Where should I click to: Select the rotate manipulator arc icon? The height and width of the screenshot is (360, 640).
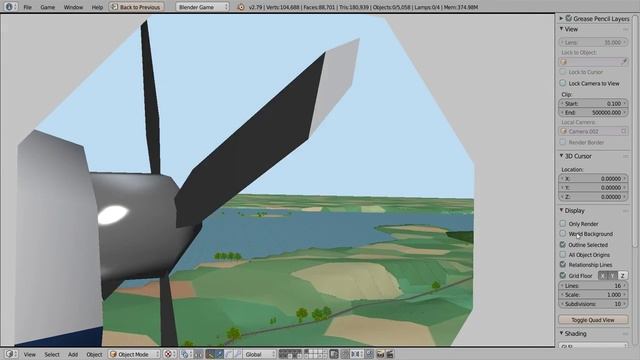click(x=228, y=354)
